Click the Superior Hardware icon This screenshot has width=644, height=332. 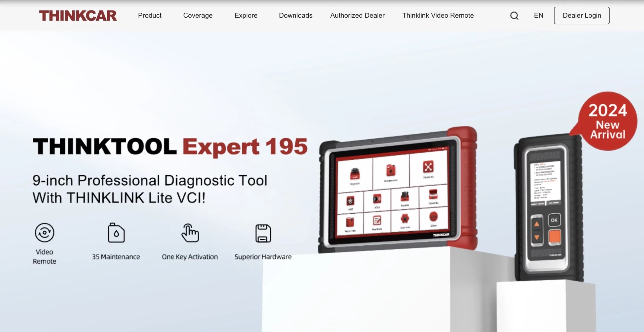pyautogui.click(x=263, y=232)
